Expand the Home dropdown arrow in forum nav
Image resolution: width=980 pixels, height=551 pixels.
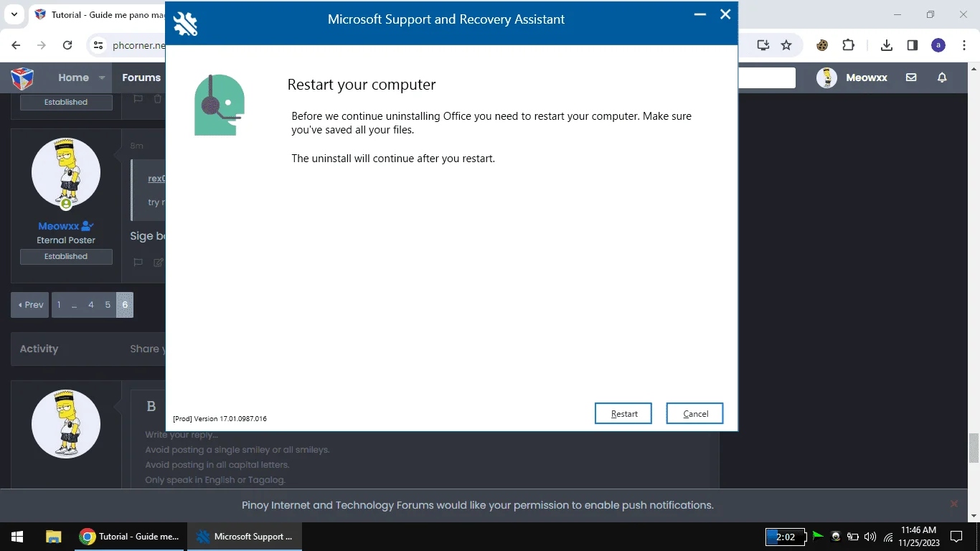click(102, 77)
